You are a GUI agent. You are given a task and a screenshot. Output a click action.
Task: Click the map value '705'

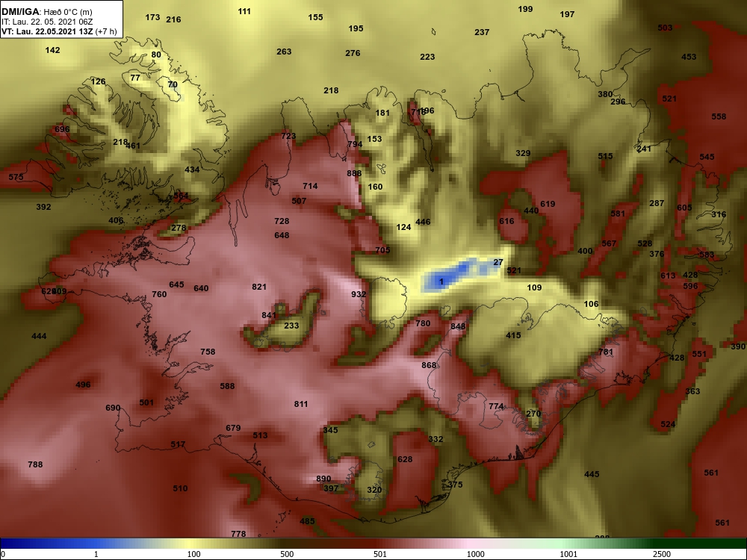pos(382,249)
